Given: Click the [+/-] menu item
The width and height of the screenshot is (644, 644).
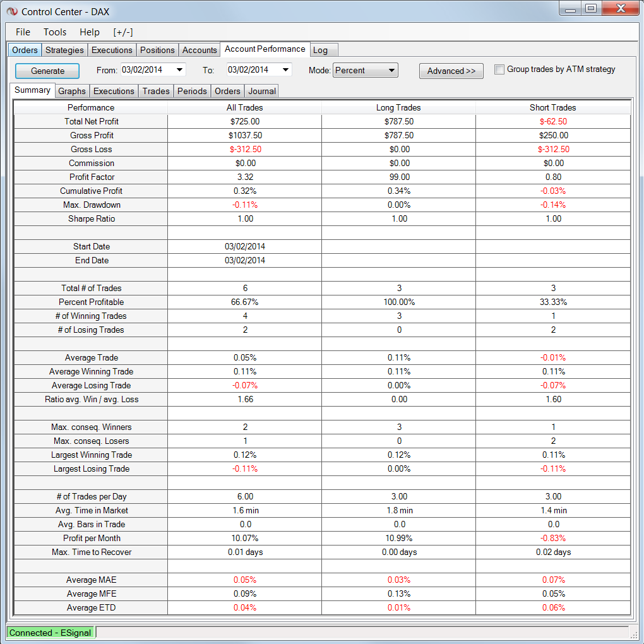Looking at the screenshot, I should pos(123,32).
